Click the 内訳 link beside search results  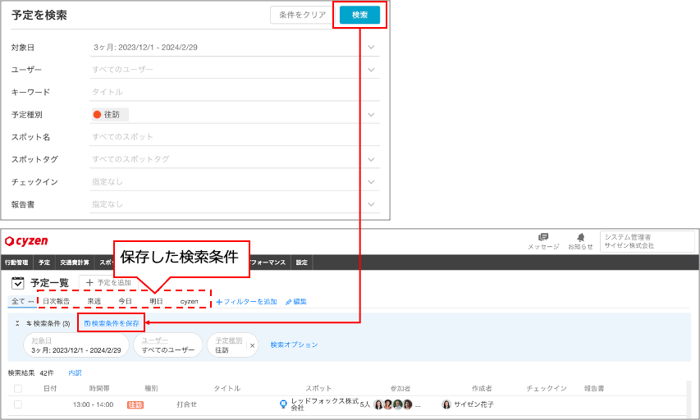pyautogui.click(x=75, y=373)
